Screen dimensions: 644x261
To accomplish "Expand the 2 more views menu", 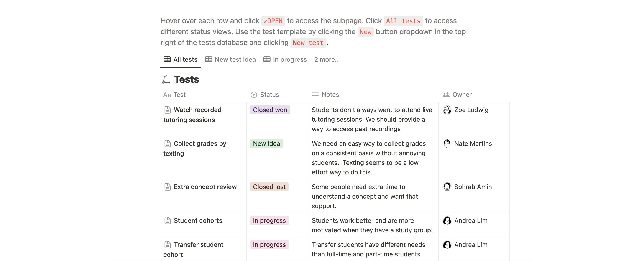I will 327,59.
